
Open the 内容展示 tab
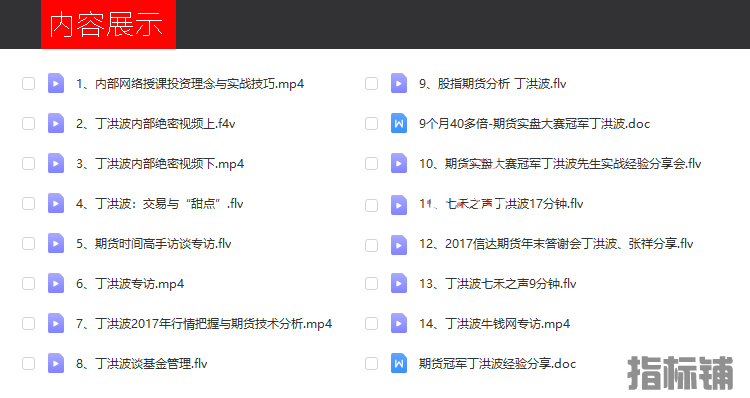108,24
